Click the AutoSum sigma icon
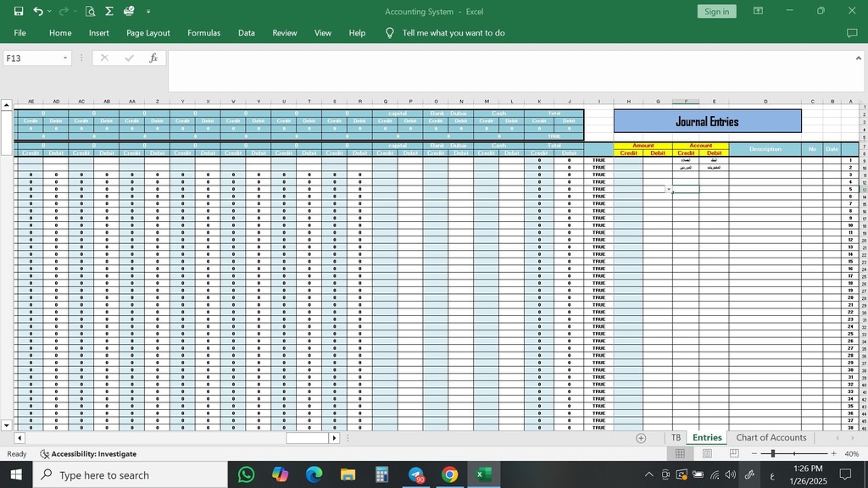The width and height of the screenshot is (868, 488). tap(109, 11)
